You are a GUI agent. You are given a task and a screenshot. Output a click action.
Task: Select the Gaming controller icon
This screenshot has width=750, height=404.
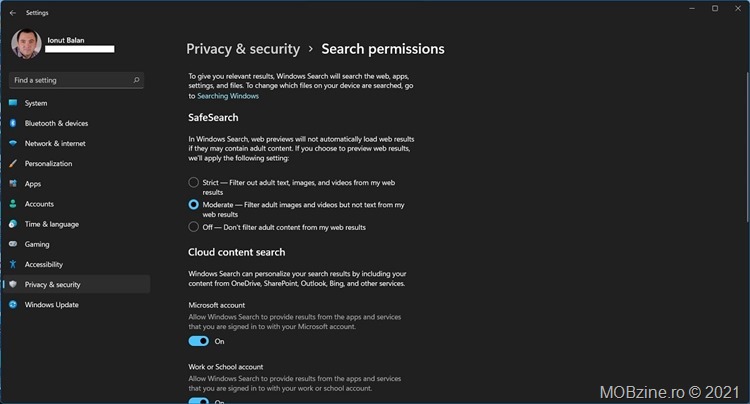[x=13, y=244]
